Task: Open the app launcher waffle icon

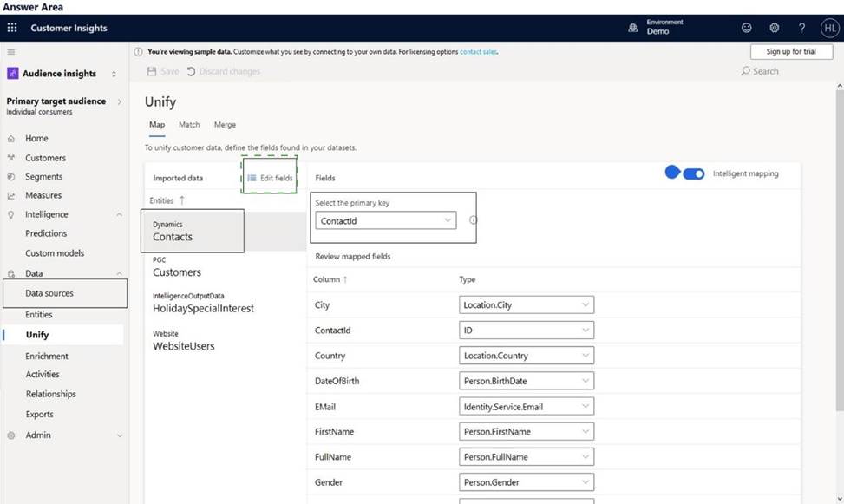Action: tap(12, 28)
